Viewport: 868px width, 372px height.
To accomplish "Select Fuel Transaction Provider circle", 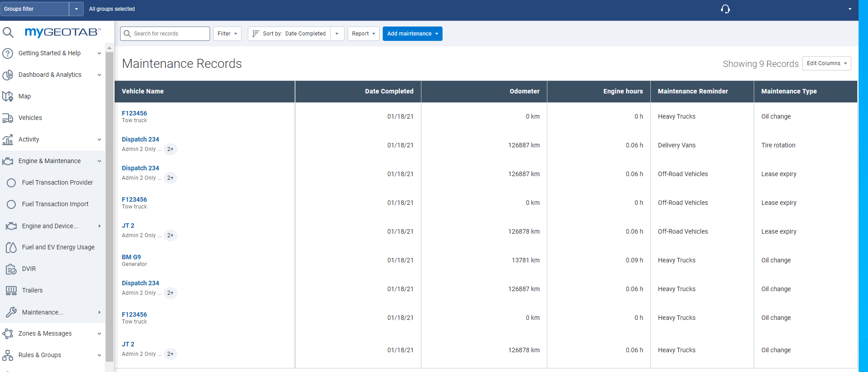I will (x=11, y=182).
